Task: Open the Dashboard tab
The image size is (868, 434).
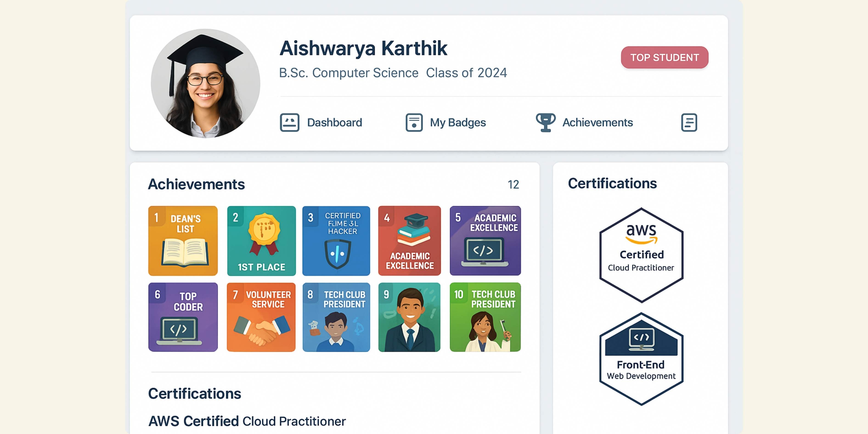Action: click(334, 122)
